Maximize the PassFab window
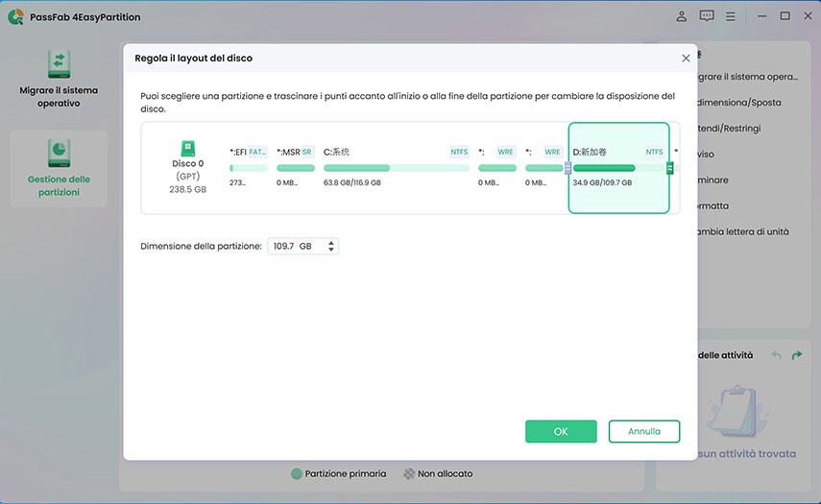The width and height of the screenshot is (821, 504). coord(785,16)
